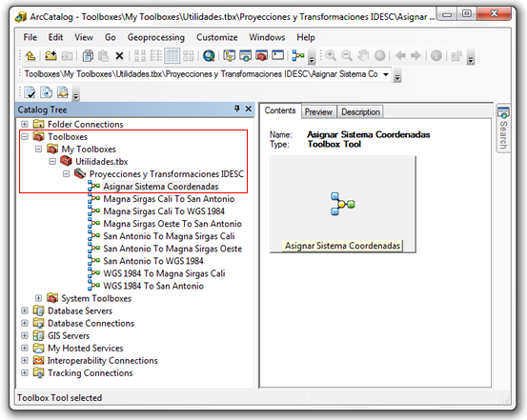This screenshot has width=527, height=420.
Task: Open the location path dropdown arrow
Action: [x=386, y=74]
